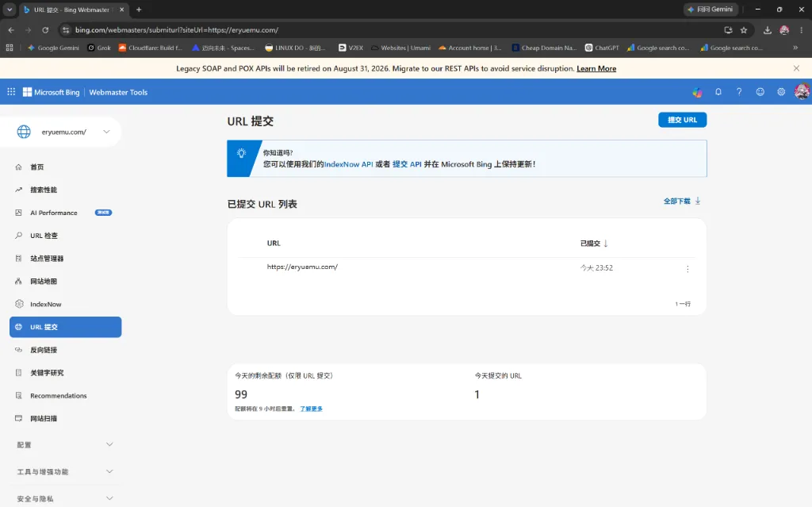Open the ChatGPT bookmark
Screen dimensions: 812x507
(x=602, y=48)
